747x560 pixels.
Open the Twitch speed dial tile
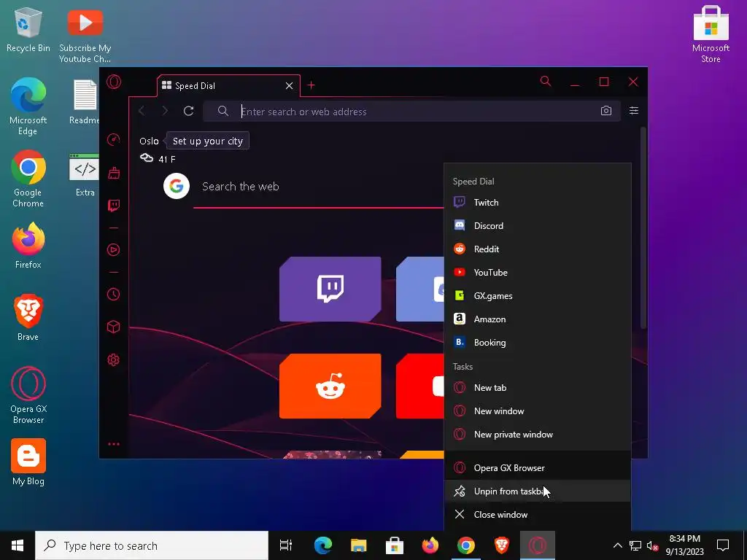[x=330, y=289]
